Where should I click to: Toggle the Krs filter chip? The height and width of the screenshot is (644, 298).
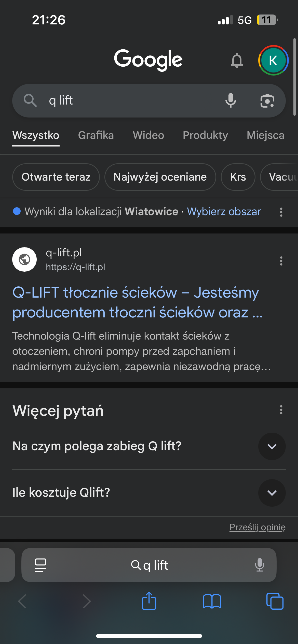[x=238, y=177]
